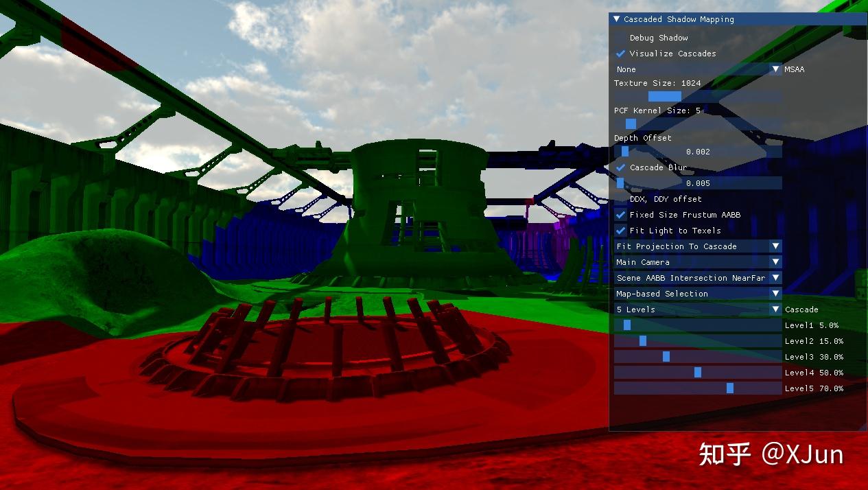Viewport: 868px width, 490px height.
Task: Uncheck Fixed Size Frustum AABB
Action: [x=621, y=215]
